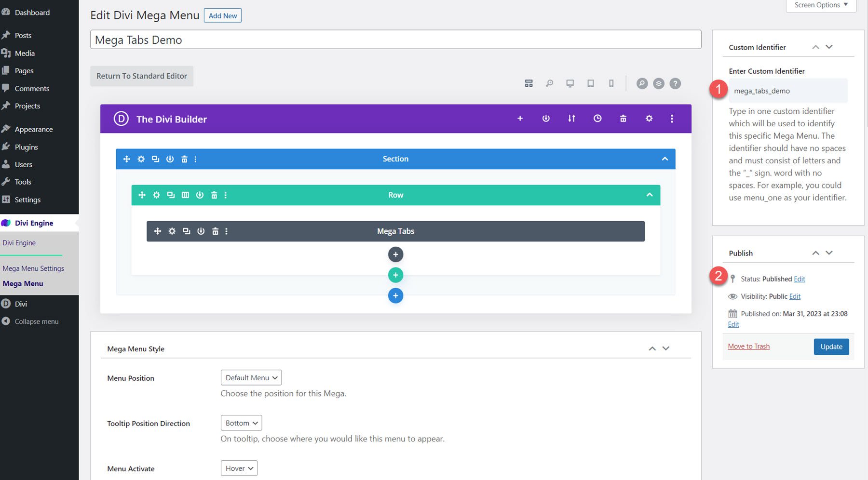The image size is (868, 480).
Task: Open the Divi Builder help panel
Action: pyautogui.click(x=675, y=83)
